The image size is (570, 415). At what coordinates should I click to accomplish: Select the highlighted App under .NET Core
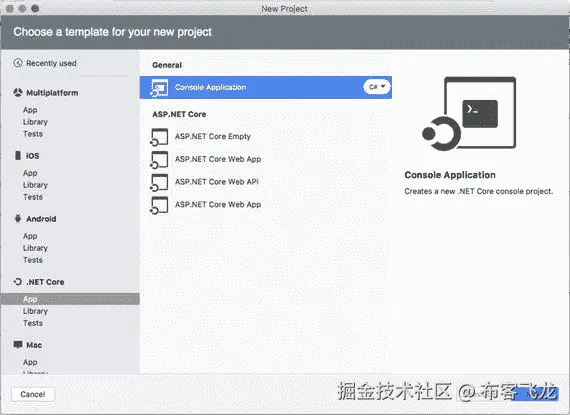click(x=71, y=299)
